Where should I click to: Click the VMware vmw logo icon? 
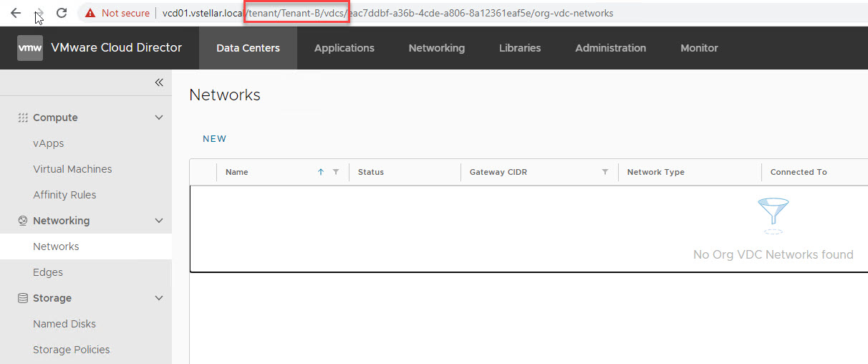[x=30, y=48]
